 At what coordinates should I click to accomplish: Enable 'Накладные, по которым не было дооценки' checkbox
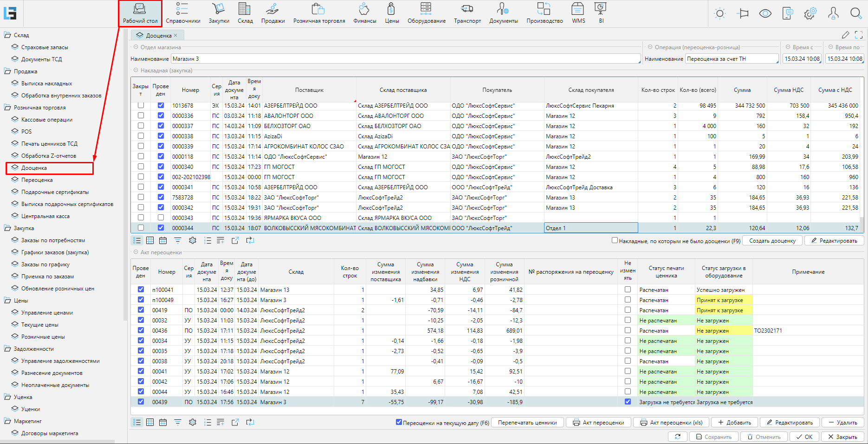[615, 240]
